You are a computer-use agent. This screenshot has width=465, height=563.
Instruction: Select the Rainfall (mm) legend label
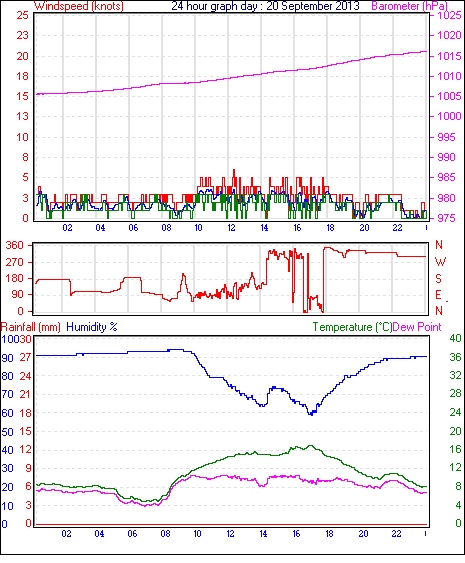tap(31, 327)
